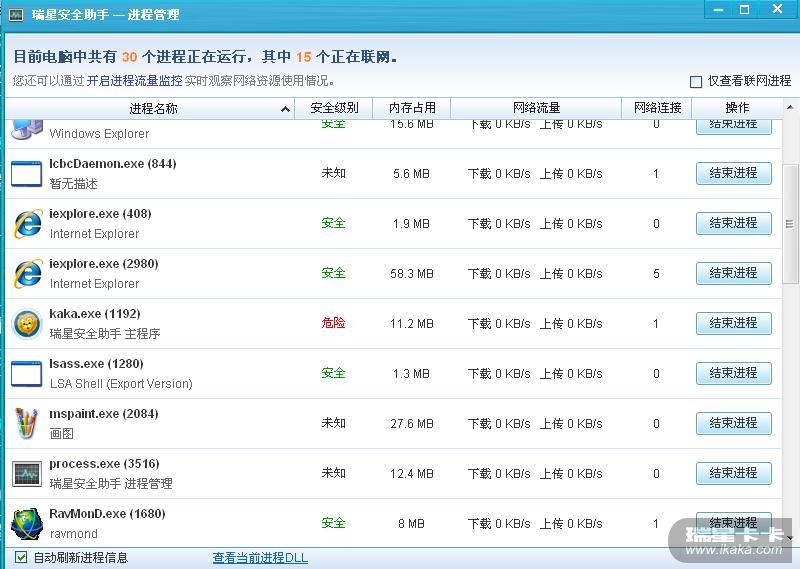Select process.exe (3516) process name
800x569 pixels.
pos(104,463)
